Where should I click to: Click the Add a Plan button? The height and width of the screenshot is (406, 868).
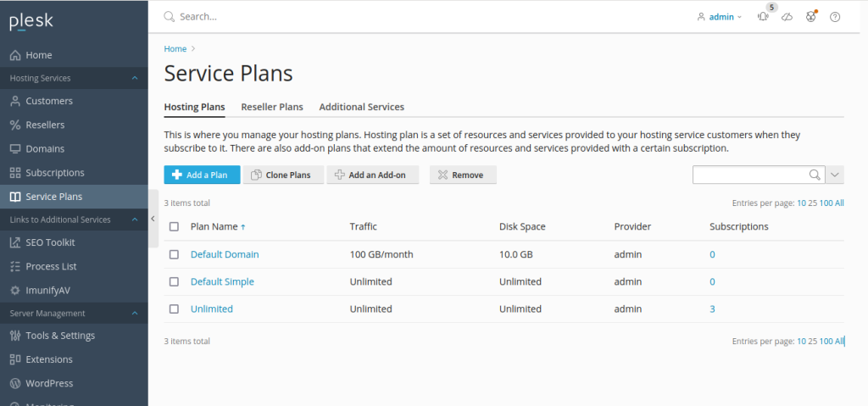click(202, 175)
